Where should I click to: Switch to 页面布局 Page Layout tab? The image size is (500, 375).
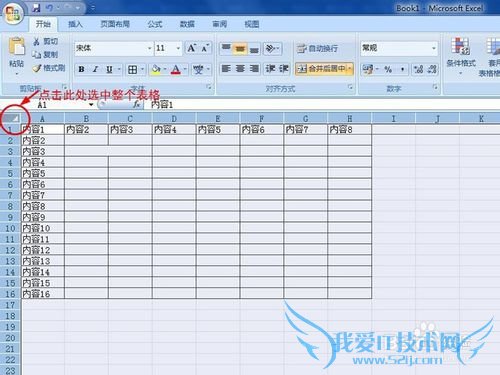pyautogui.click(x=115, y=24)
